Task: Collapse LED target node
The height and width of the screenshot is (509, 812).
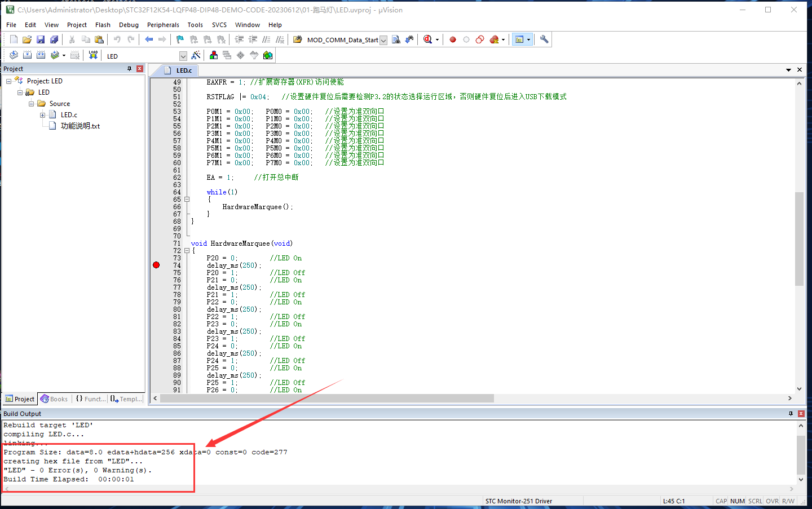Action: [20, 92]
